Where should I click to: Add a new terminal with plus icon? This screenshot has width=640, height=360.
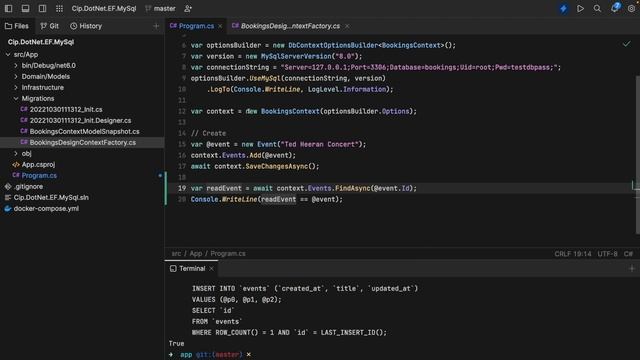pos(632,269)
